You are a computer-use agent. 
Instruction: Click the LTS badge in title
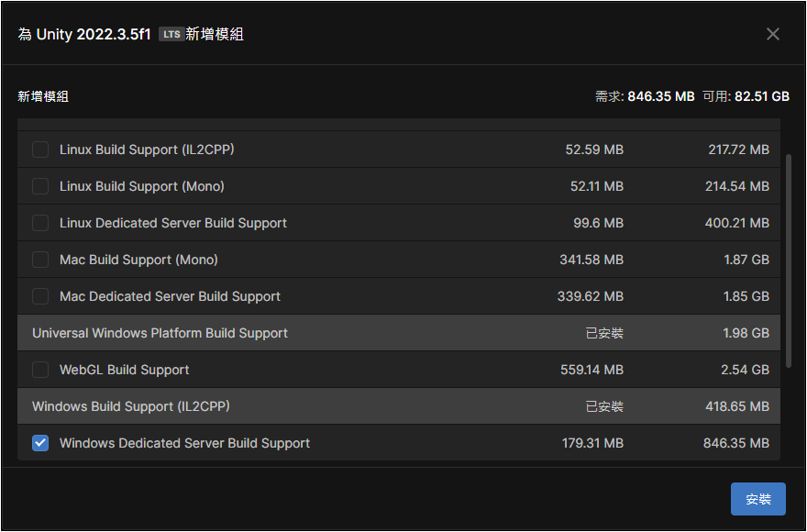click(x=171, y=35)
